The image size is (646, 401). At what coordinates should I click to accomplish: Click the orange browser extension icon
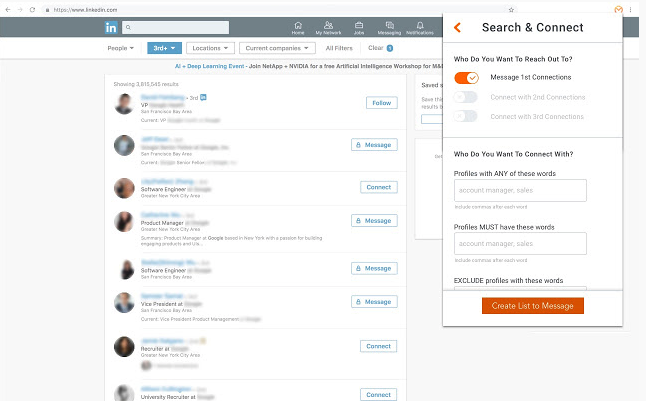(x=618, y=9)
